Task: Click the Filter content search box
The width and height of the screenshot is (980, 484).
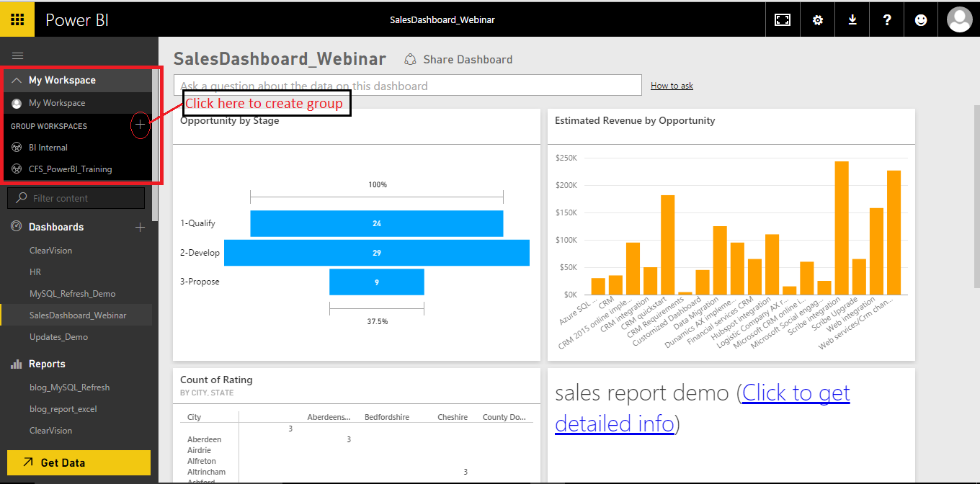Action: tap(76, 198)
